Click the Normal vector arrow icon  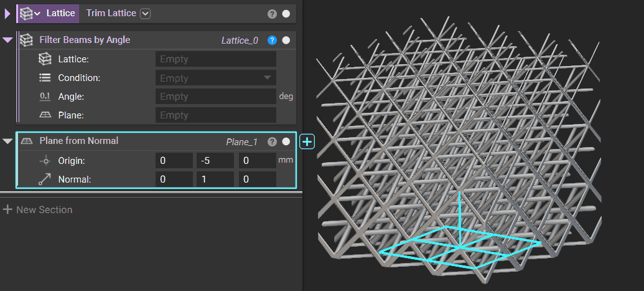[44, 179]
